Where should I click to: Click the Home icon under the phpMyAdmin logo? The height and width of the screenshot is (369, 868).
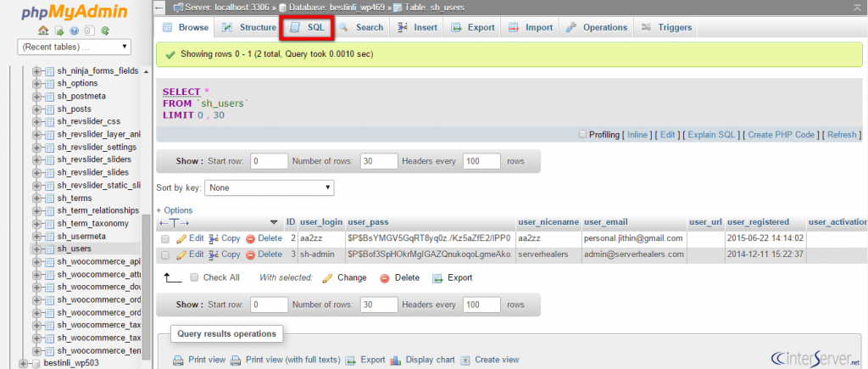click(43, 31)
